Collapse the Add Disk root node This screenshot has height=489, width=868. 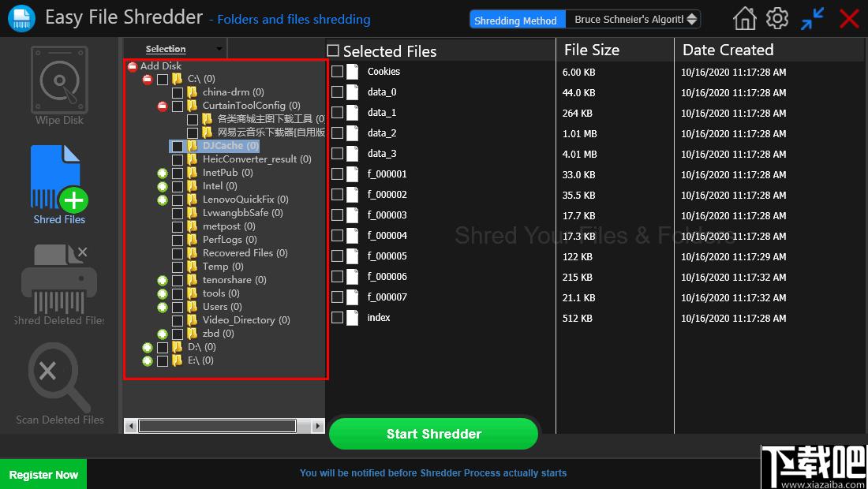[x=133, y=66]
